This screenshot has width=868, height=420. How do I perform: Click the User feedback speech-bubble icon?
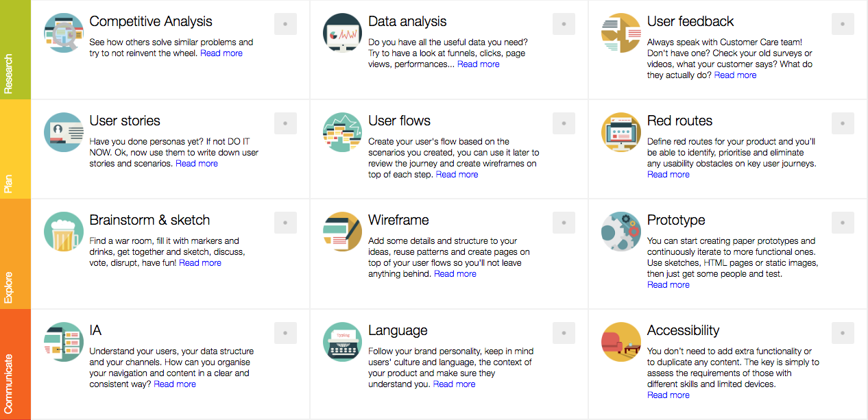[621, 33]
